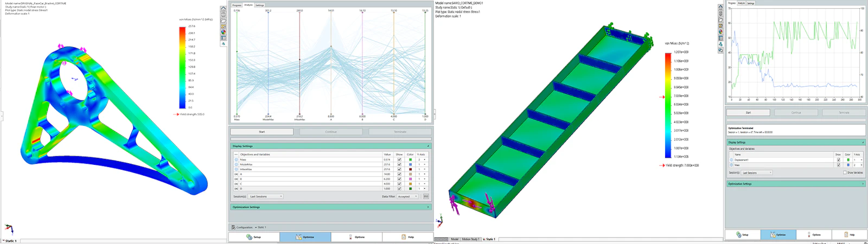Toggle the Show checkbox for variable B
This screenshot has width=868, height=244.
click(x=399, y=179)
